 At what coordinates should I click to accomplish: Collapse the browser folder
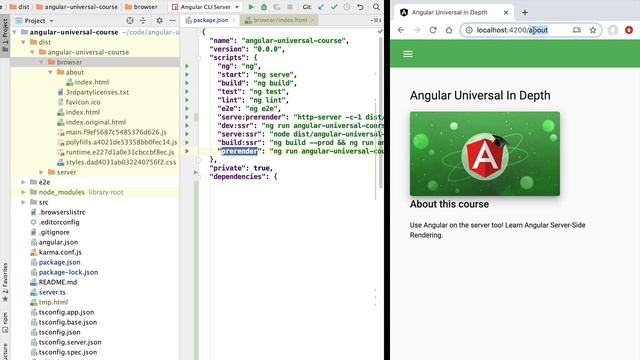41,62
